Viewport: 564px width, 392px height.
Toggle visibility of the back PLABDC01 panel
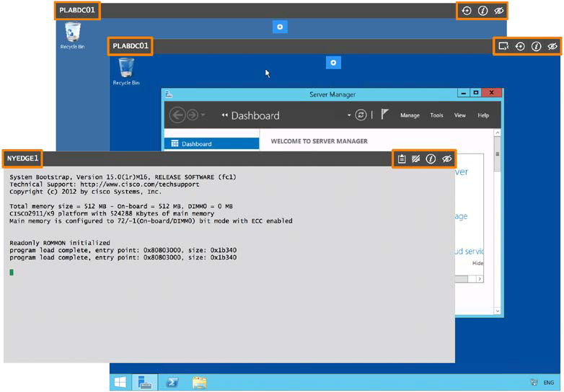(499, 11)
